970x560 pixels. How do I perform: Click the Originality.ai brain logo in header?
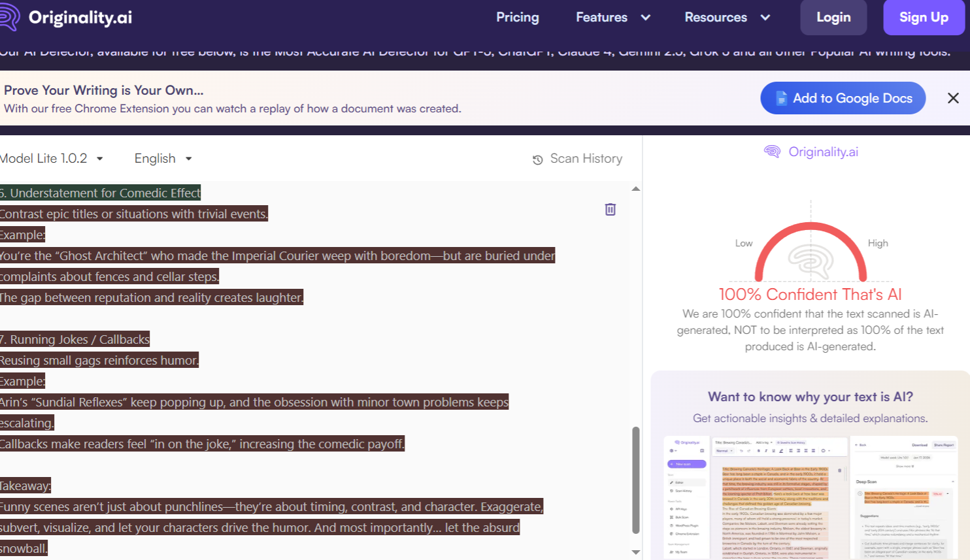pyautogui.click(x=9, y=17)
